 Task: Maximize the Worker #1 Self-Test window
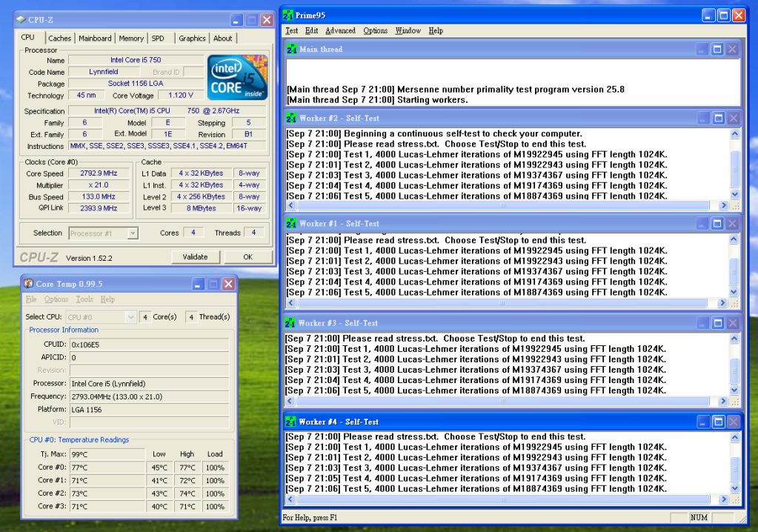pyautogui.click(x=717, y=224)
